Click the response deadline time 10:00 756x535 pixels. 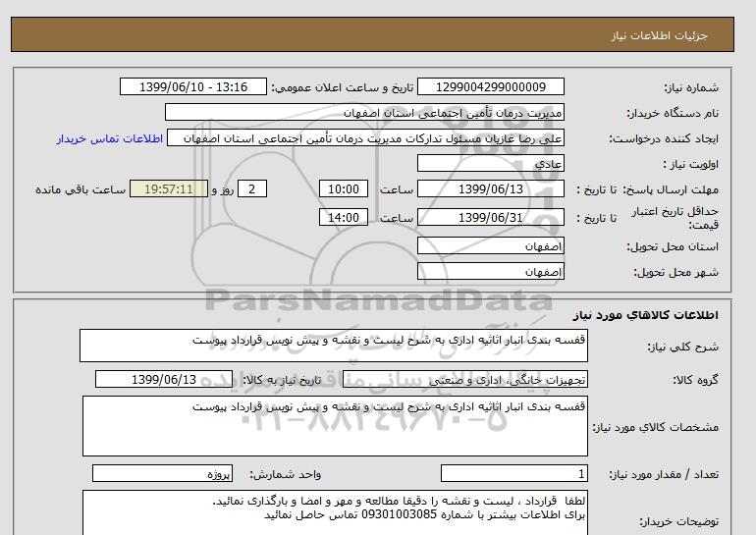click(x=344, y=188)
